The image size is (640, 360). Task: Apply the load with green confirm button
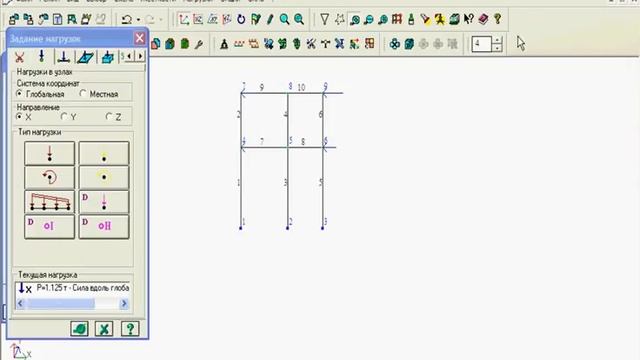(x=79, y=329)
